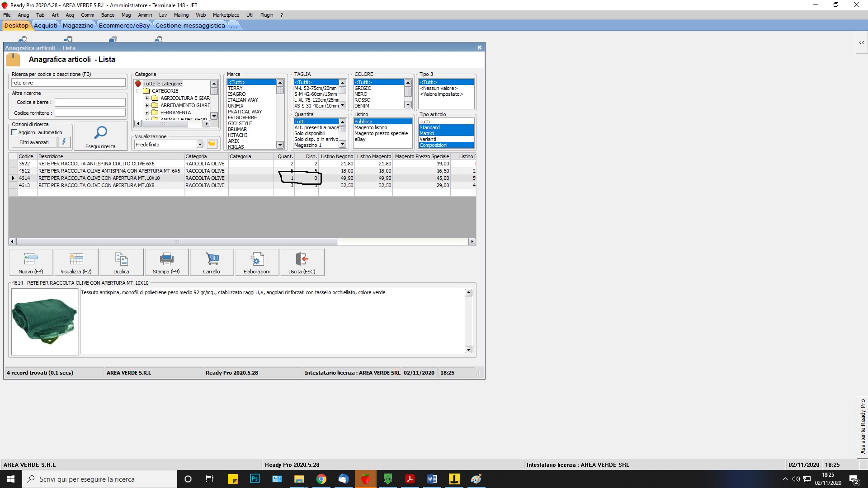Open notification center icon in system tray

pyautogui.click(x=854, y=479)
